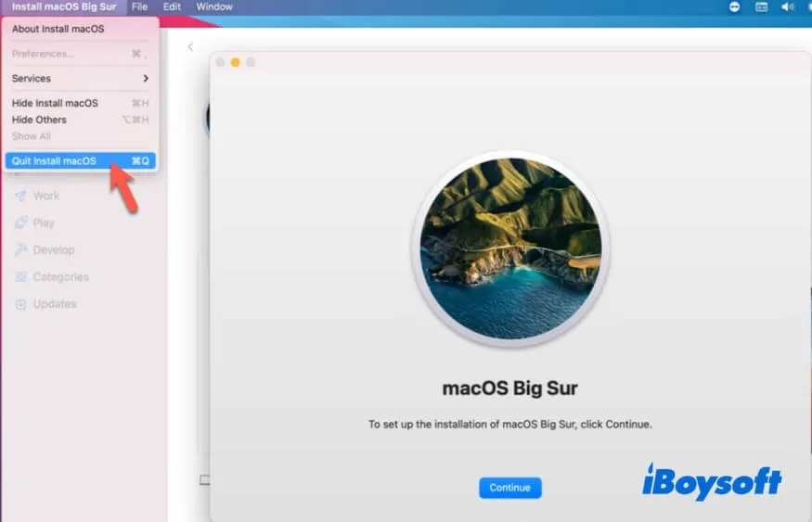Expand the Services submenu

[80, 79]
